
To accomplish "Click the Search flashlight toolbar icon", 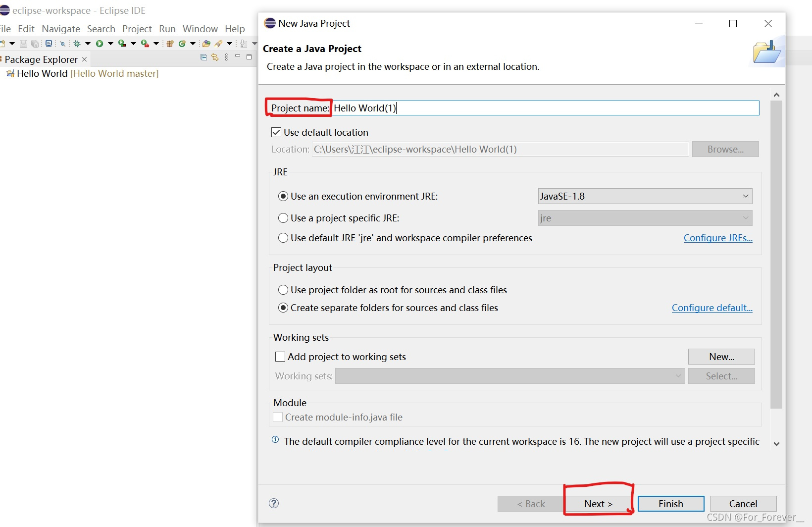I will 218,44.
